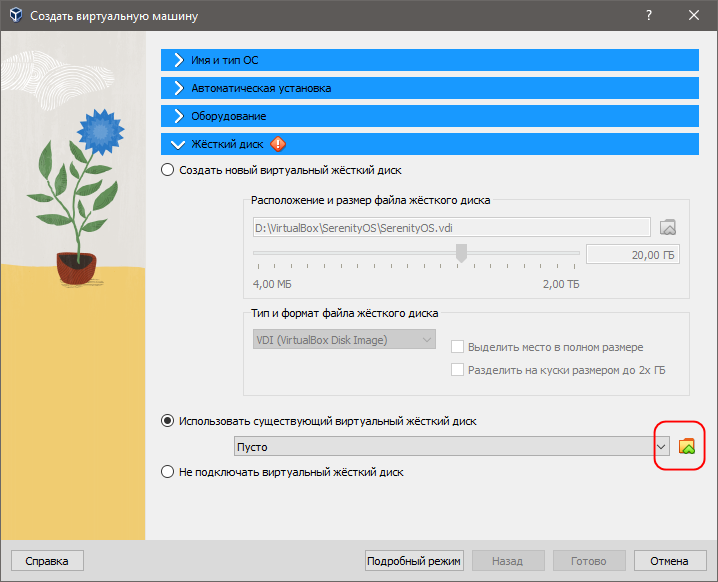Click the SerenityOS.vdi file path field

[x=451, y=227]
